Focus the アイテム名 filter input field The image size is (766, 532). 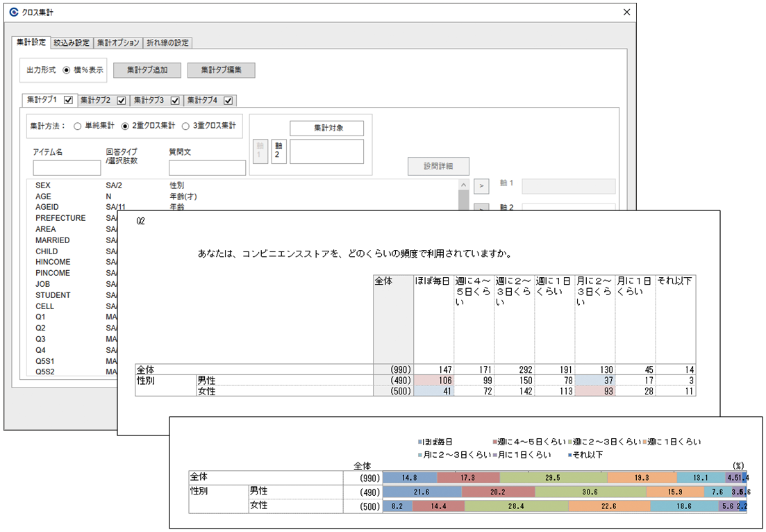point(67,167)
